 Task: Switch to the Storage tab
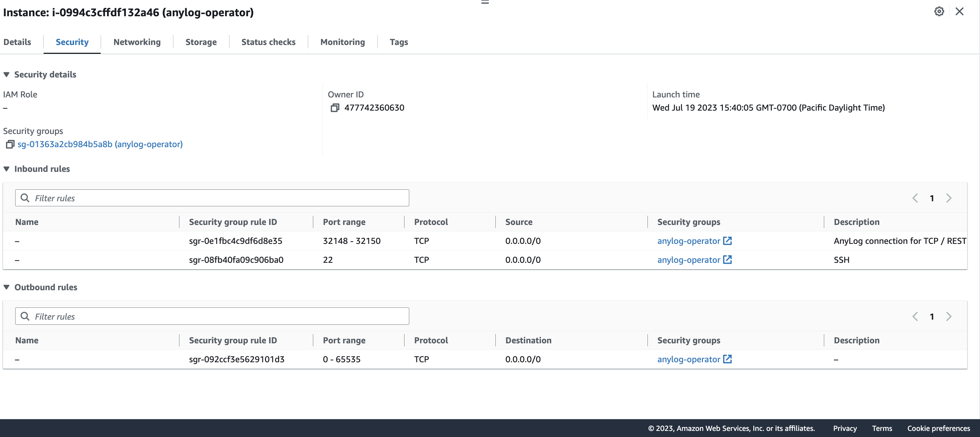tap(201, 42)
